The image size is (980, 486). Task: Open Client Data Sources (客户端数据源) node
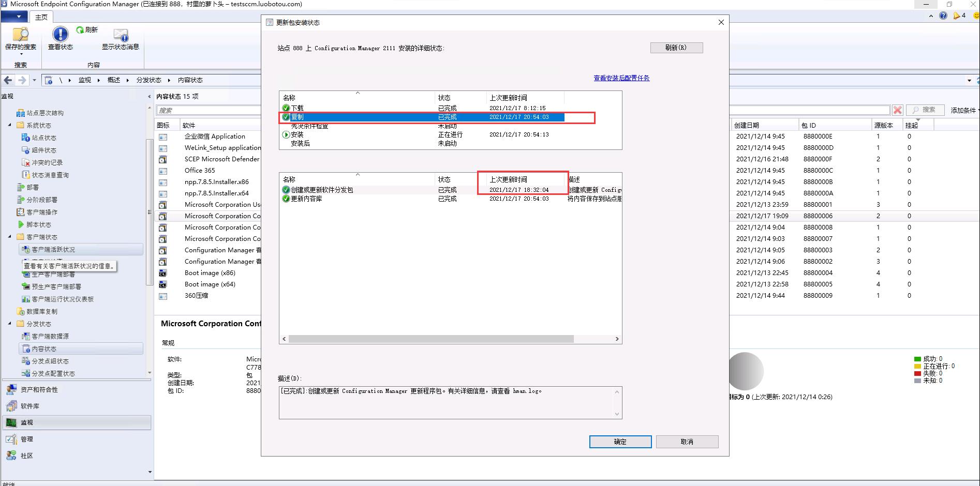click(45, 337)
